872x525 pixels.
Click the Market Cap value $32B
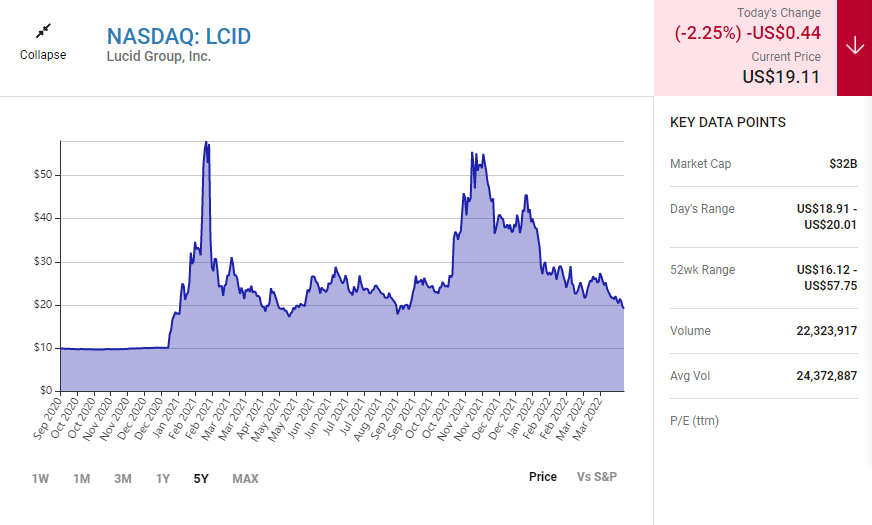click(843, 164)
